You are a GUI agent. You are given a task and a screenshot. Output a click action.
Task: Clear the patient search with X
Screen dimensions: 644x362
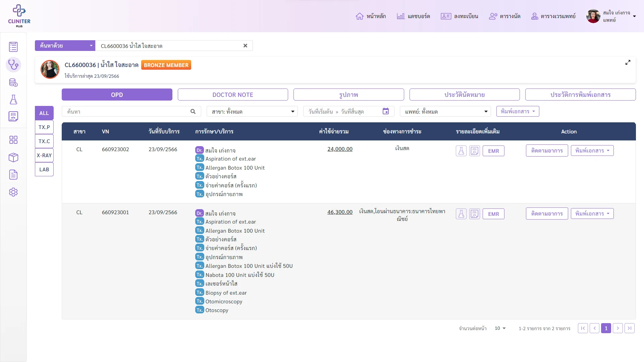pos(245,46)
